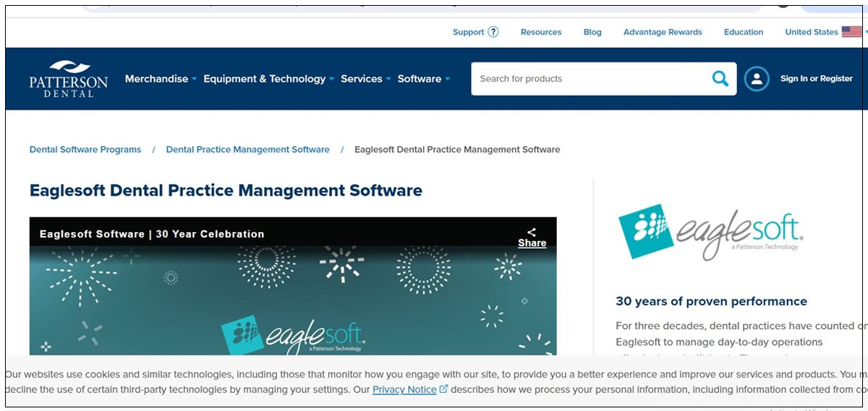Open the Services dropdown menu

(365, 79)
